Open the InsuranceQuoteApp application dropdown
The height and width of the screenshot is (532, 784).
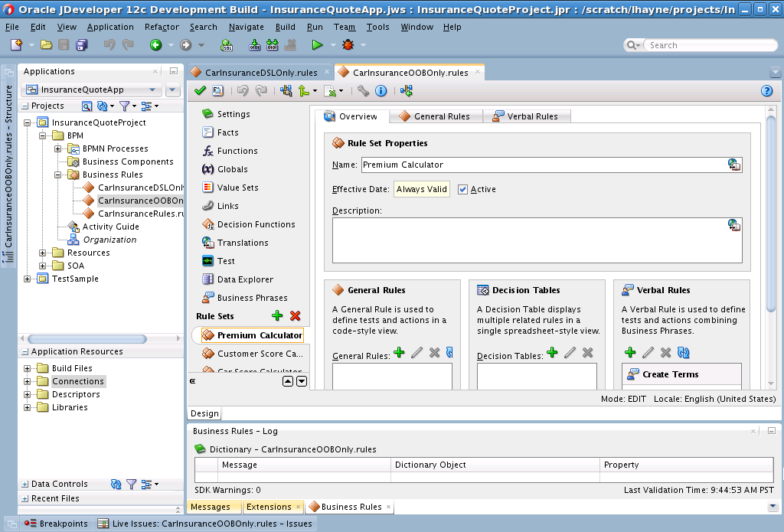(x=152, y=90)
